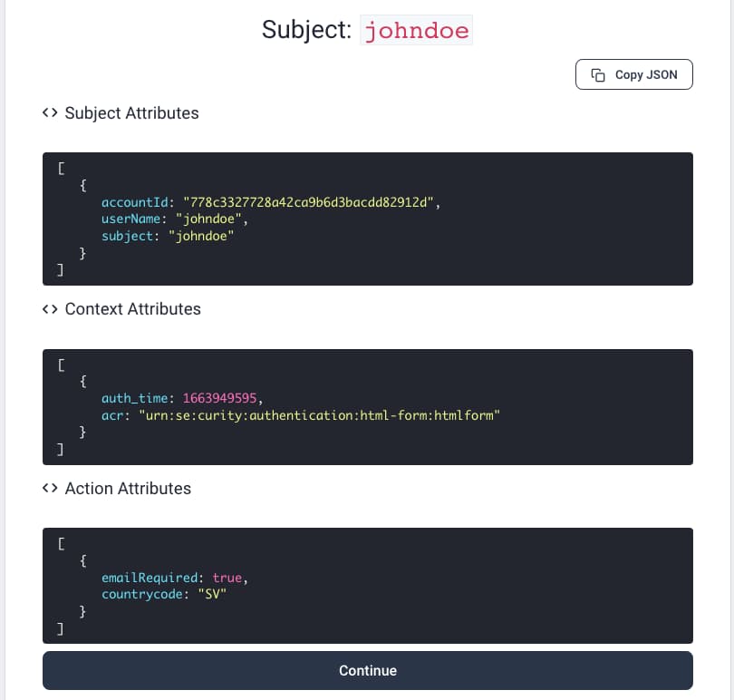The height and width of the screenshot is (700, 734).
Task: Select the Context Attributes heading
Action: (x=133, y=309)
